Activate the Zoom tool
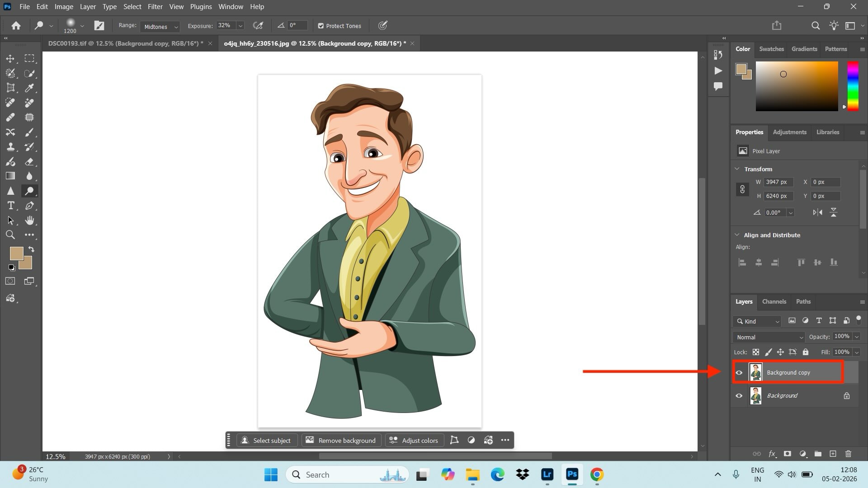 tap(10, 235)
